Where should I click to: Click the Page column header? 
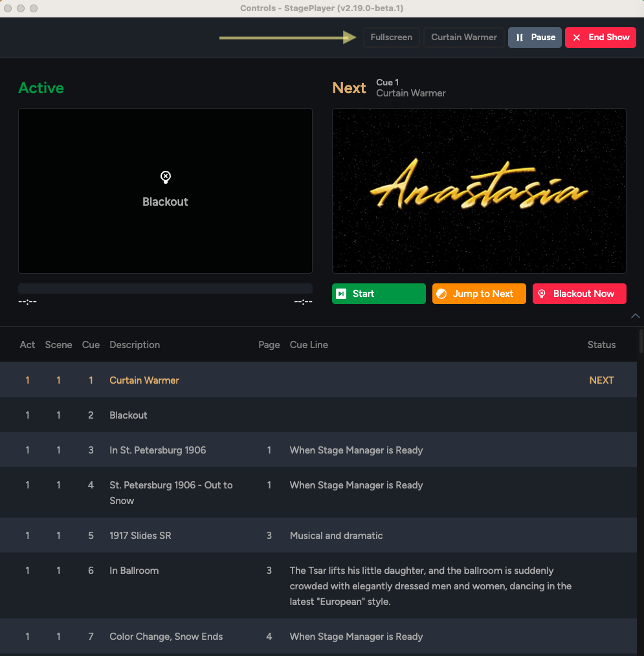click(269, 345)
